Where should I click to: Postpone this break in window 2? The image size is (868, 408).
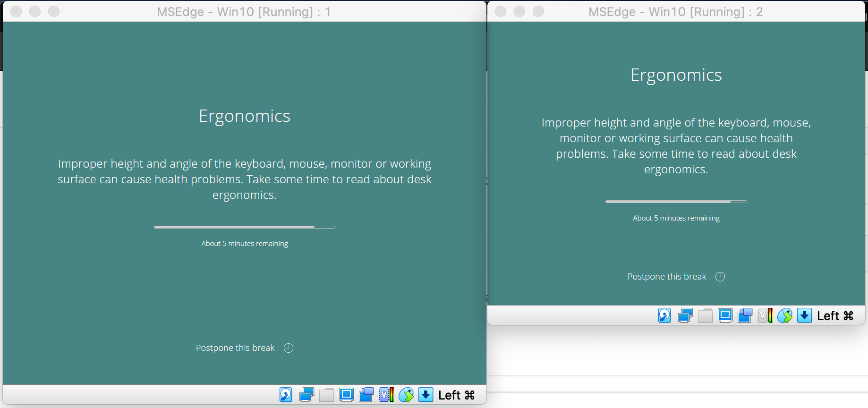pos(667,277)
